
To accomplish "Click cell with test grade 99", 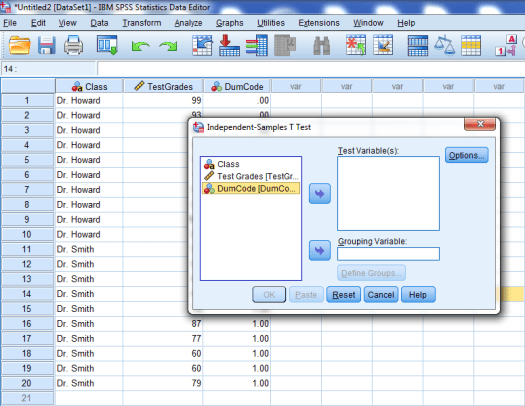I will pos(163,100).
